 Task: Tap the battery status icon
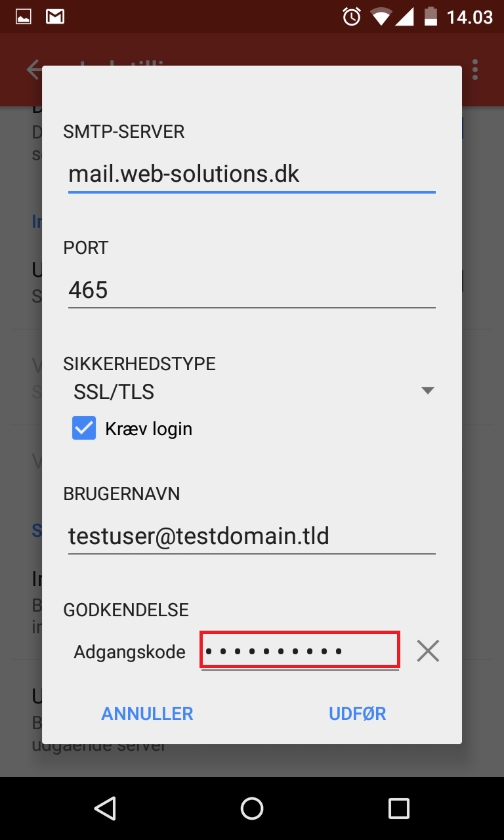pos(430,16)
